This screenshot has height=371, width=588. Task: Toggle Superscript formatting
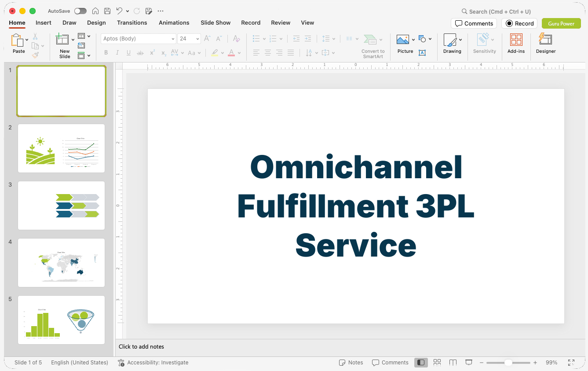[152, 53]
